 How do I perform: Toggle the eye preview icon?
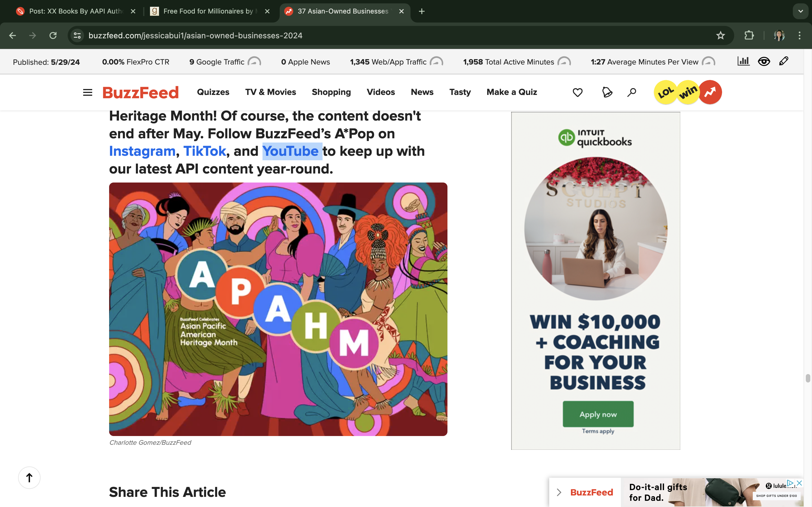tap(764, 61)
